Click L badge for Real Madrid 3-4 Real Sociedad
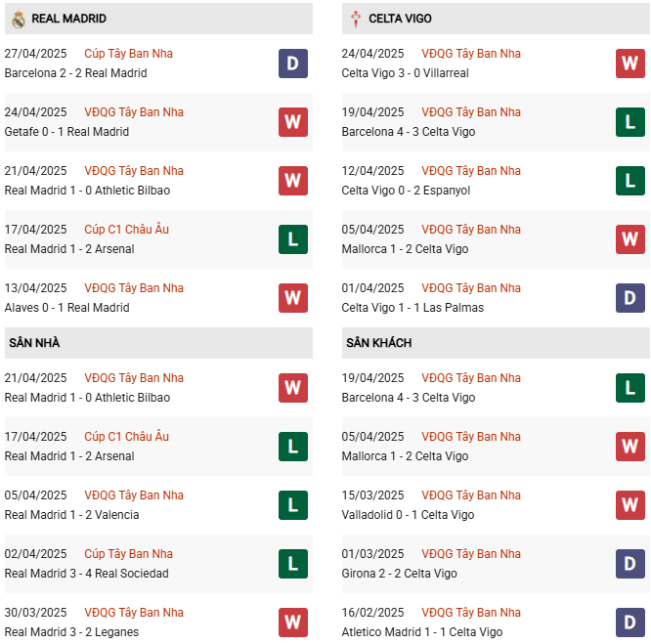The width and height of the screenshot is (651, 644). pyautogui.click(x=292, y=564)
